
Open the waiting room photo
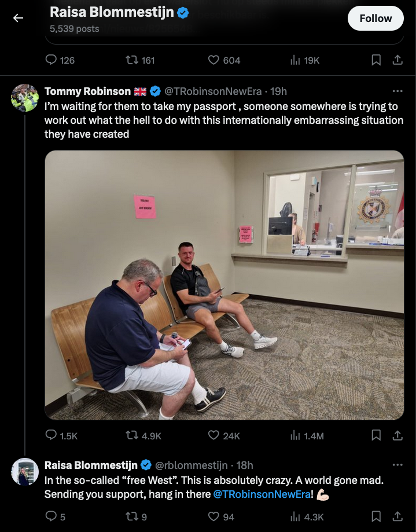click(x=224, y=285)
